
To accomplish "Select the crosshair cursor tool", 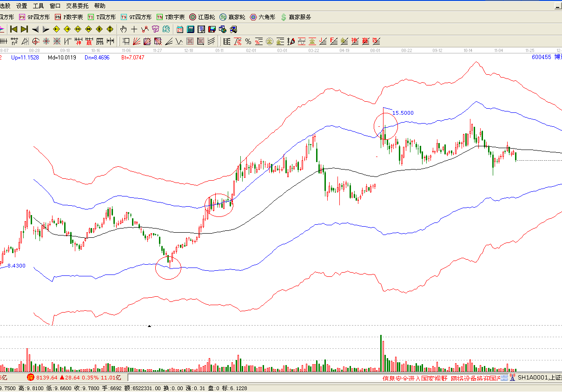I will click(x=134, y=29).
